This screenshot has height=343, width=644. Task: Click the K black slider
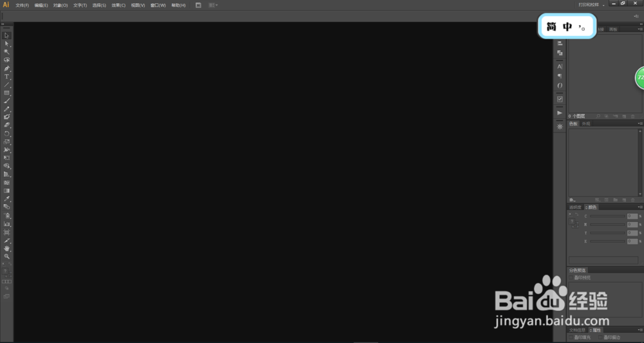click(x=607, y=241)
